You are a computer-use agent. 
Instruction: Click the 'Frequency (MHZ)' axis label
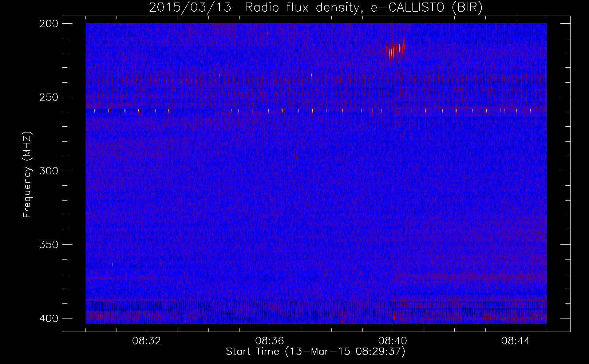27,174
